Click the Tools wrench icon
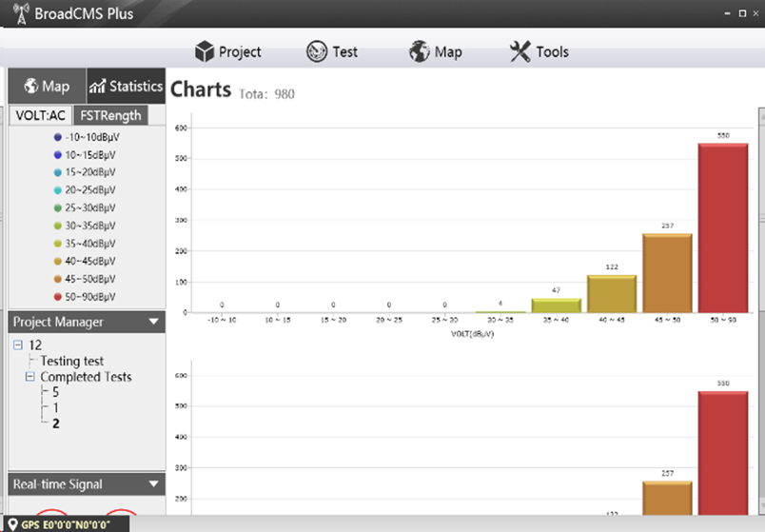765x532 pixels. click(520, 51)
